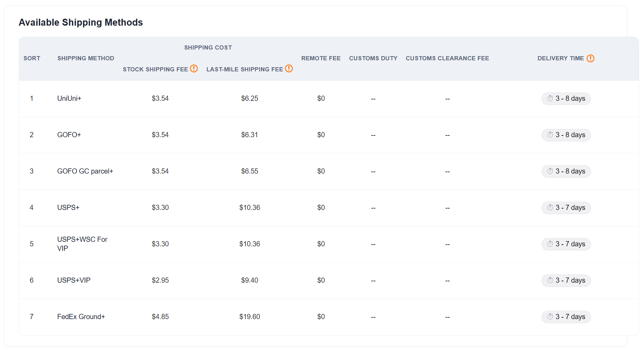This screenshot has height=352, width=644.
Task: Click the Shipping Cost group header
Action: [x=208, y=47]
